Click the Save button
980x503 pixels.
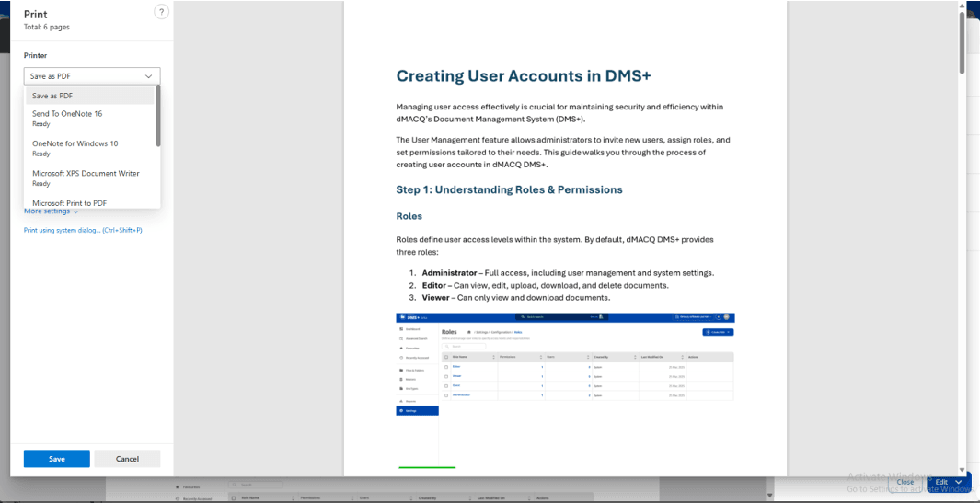tap(57, 459)
